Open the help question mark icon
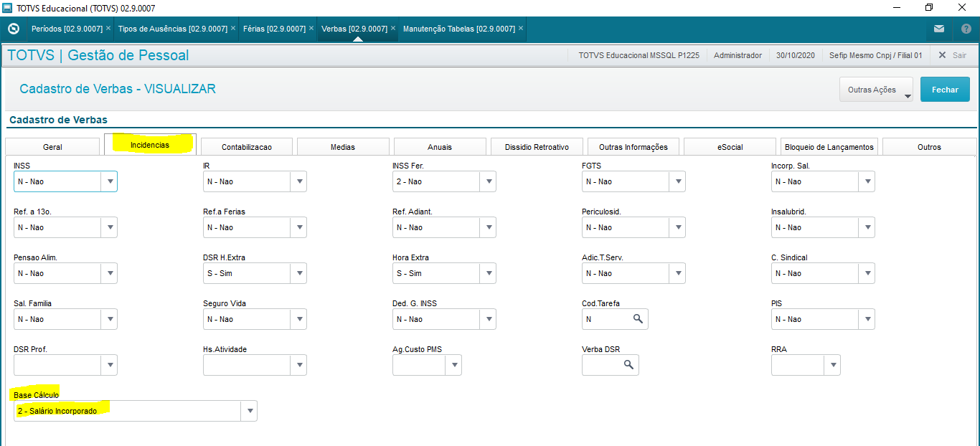The image size is (980, 446). (x=966, y=29)
